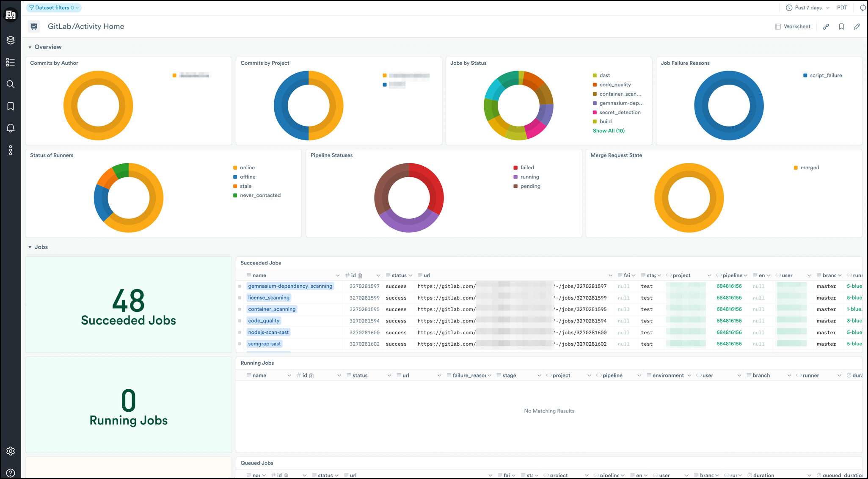The width and height of the screenshot is (868, 479).
Task: Click Show All (10) in Jobs by Status
Action: coord(609,131)
